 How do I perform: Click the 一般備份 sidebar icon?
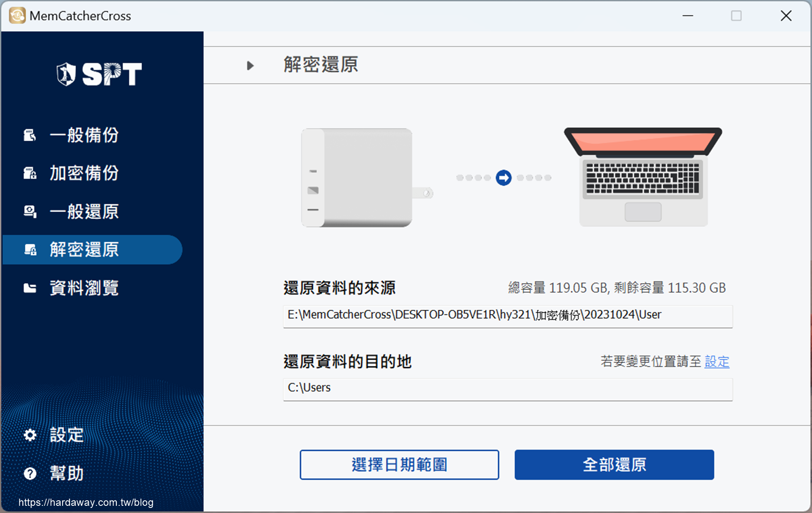pyautogui.click(x=30, y=135)
